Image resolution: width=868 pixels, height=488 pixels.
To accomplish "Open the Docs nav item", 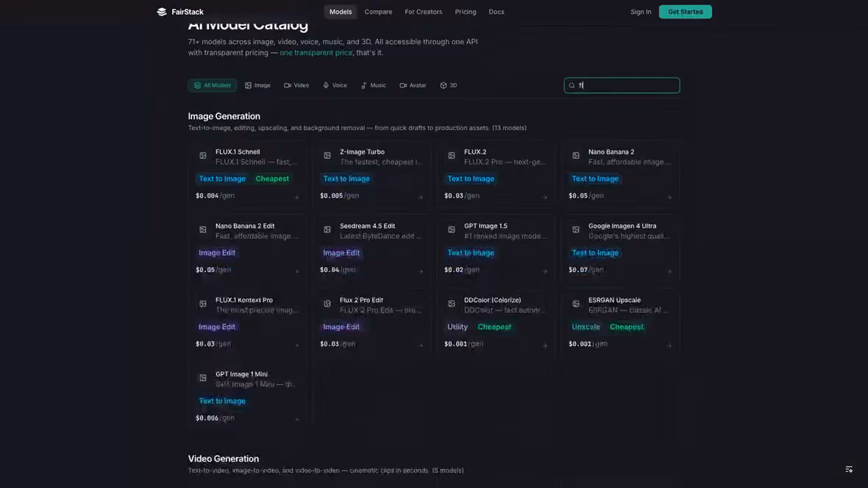I will pos(497,12).
